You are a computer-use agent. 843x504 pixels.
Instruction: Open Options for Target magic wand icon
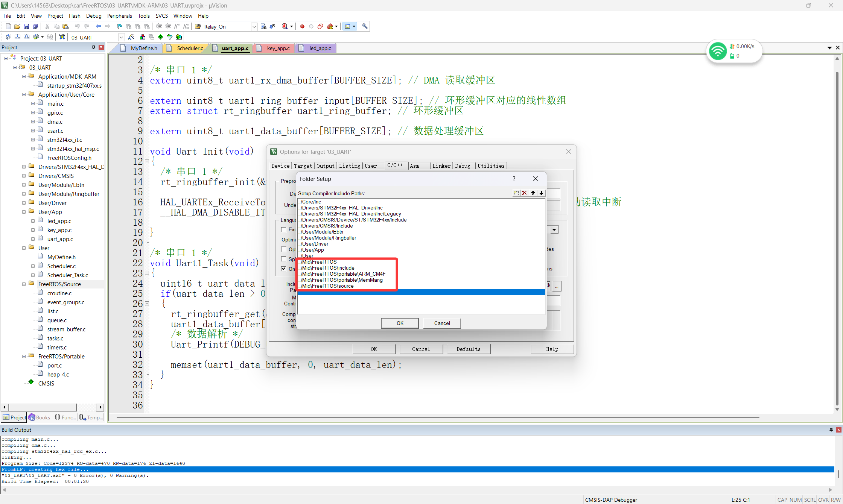(x=131, y=37)
